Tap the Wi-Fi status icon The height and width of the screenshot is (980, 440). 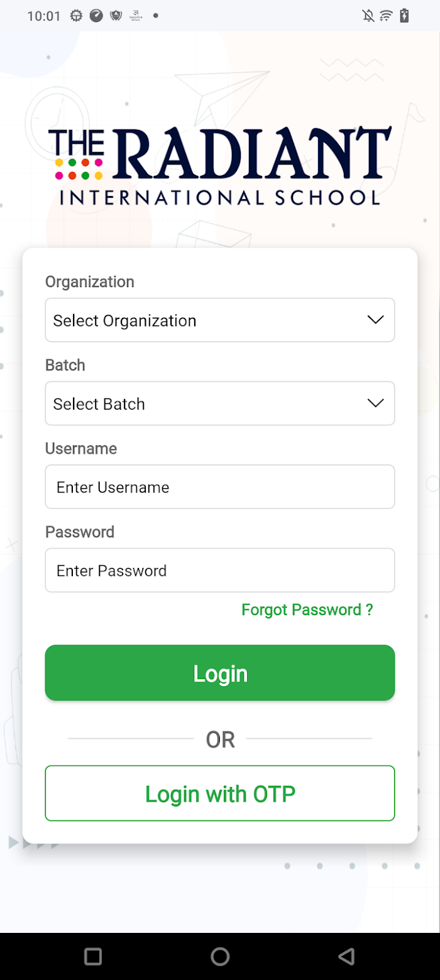tap(387, 16)
